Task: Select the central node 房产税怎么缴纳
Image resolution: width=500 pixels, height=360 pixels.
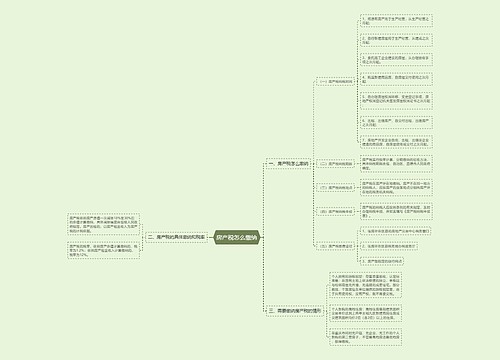Action: (237, 238)
